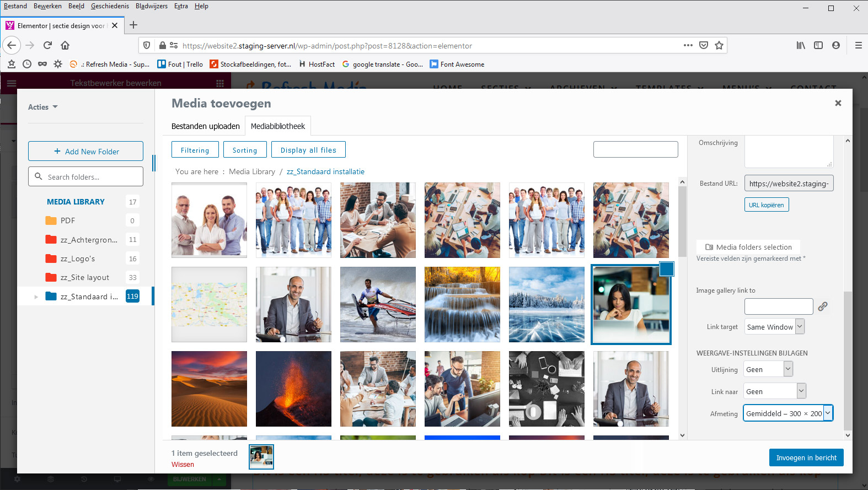Expand the zz_Standaard folder tree arrow
The image size is (868, 490).
(x=36, y=297)
